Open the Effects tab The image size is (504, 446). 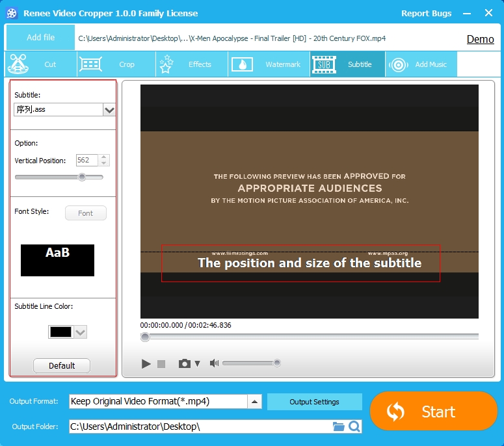pos(191,64)
